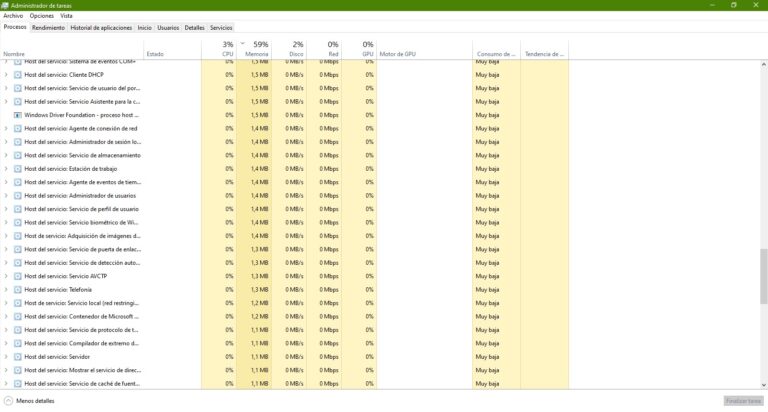Click the Finalizar tarea button
Viewport: 768px width, 412px height.
(x=744, y=401)
